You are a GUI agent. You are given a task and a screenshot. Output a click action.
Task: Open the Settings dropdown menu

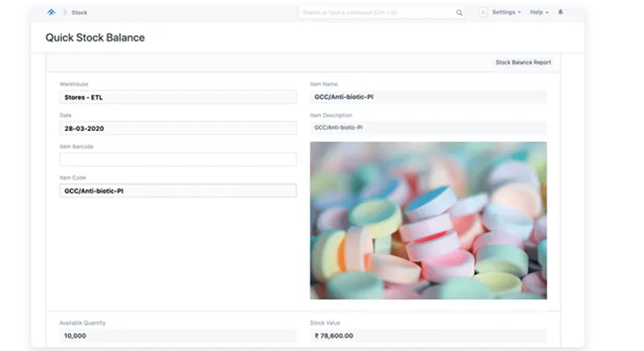tap(506, 12)
